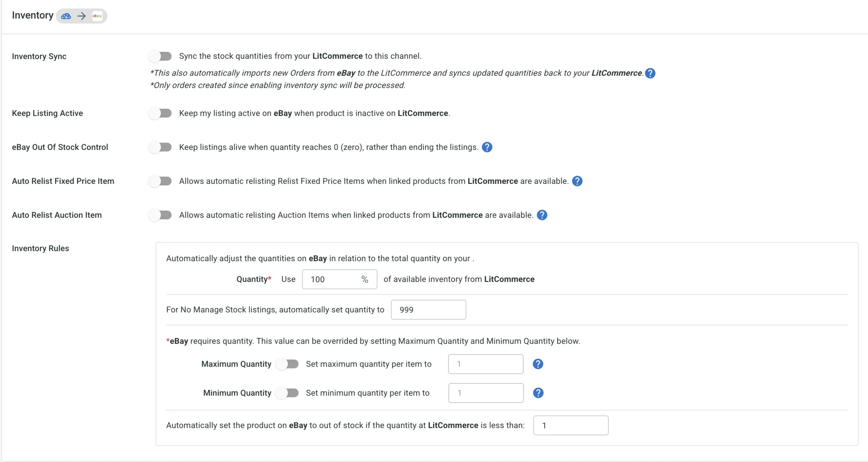Enable the Minimum Quantity toggle
Image resolution: width=868 pixels, height=462 pixels.
(x=287, y=393)
